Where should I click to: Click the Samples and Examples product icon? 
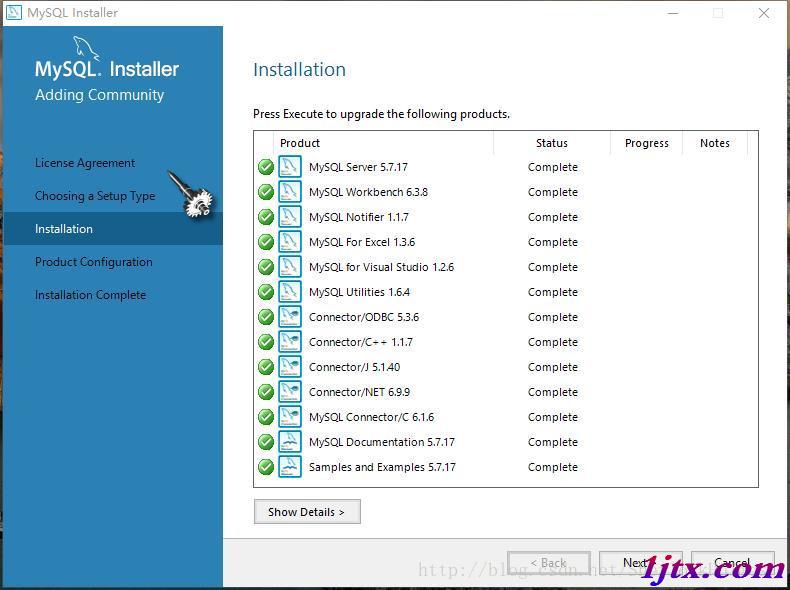290,467
